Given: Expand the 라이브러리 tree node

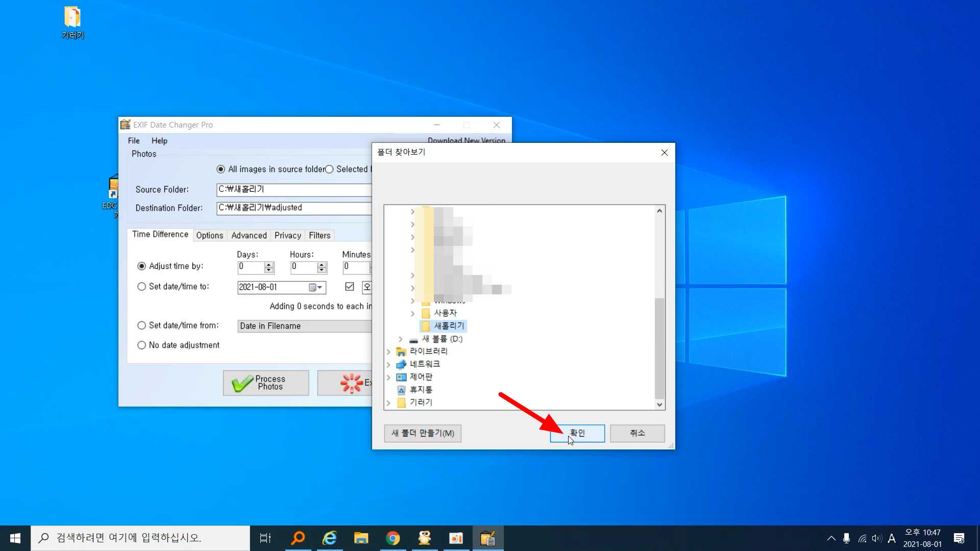Looking at the screenshot, I should tap(388, 352).
